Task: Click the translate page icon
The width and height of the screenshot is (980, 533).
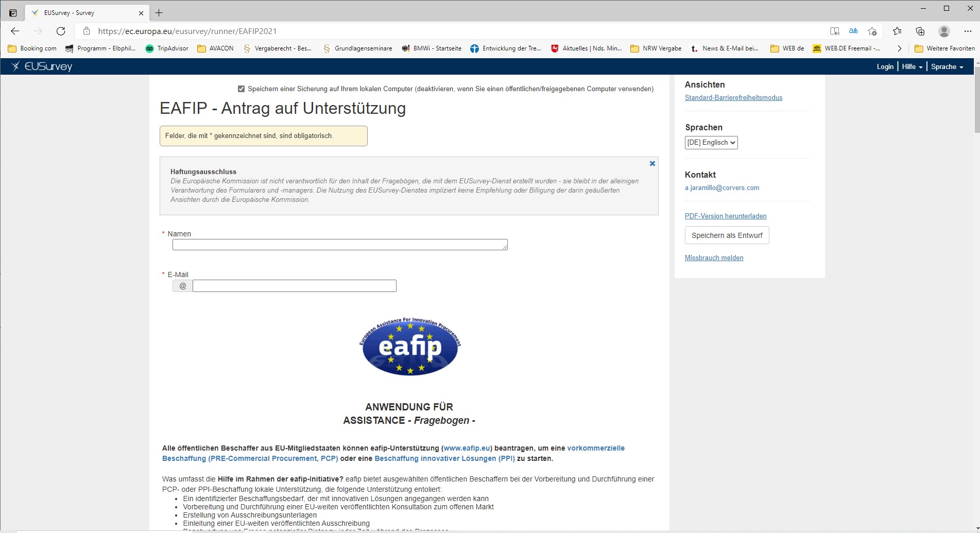Action: click(x=853, y=31)
